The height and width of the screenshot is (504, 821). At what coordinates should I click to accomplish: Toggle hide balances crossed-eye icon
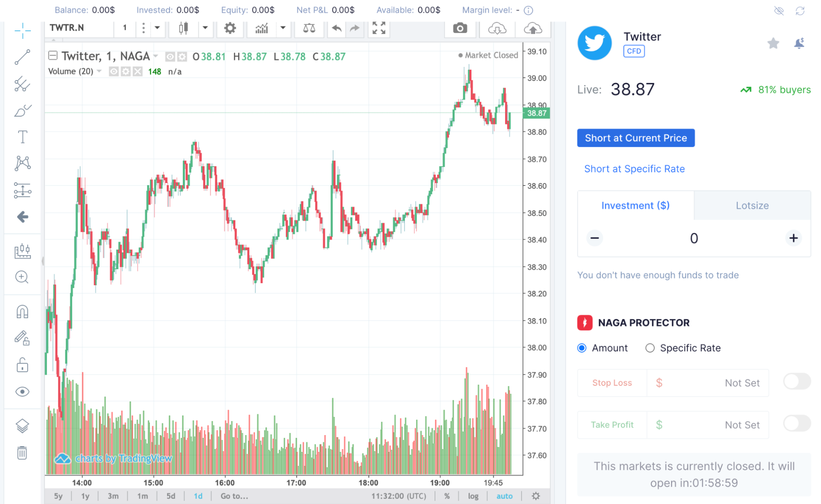(x=779, y=11)
